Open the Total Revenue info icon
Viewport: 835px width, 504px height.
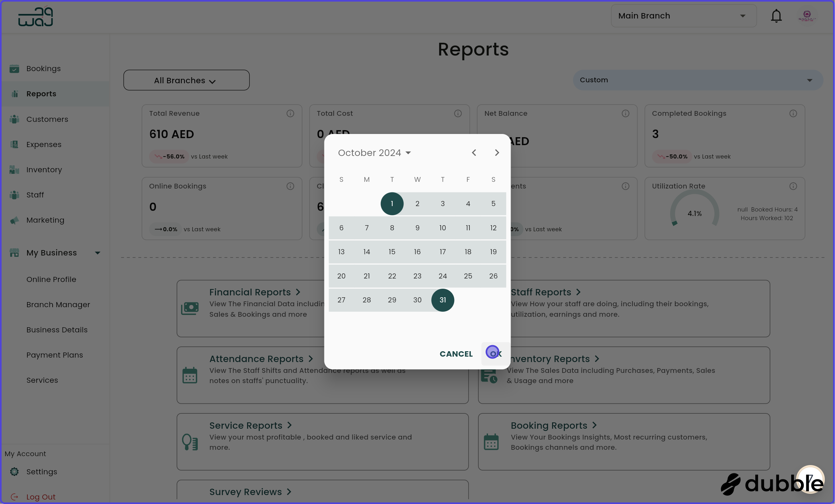click(x=291, y=114)
